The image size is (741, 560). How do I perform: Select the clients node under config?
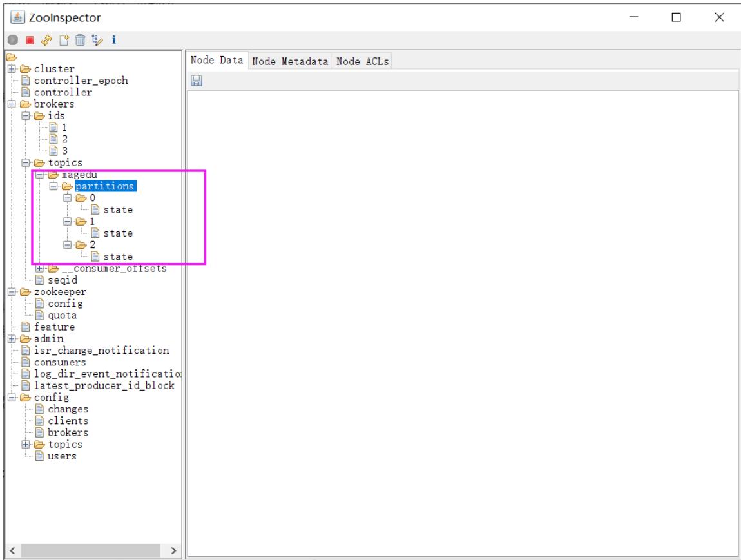tap(68, 421)
